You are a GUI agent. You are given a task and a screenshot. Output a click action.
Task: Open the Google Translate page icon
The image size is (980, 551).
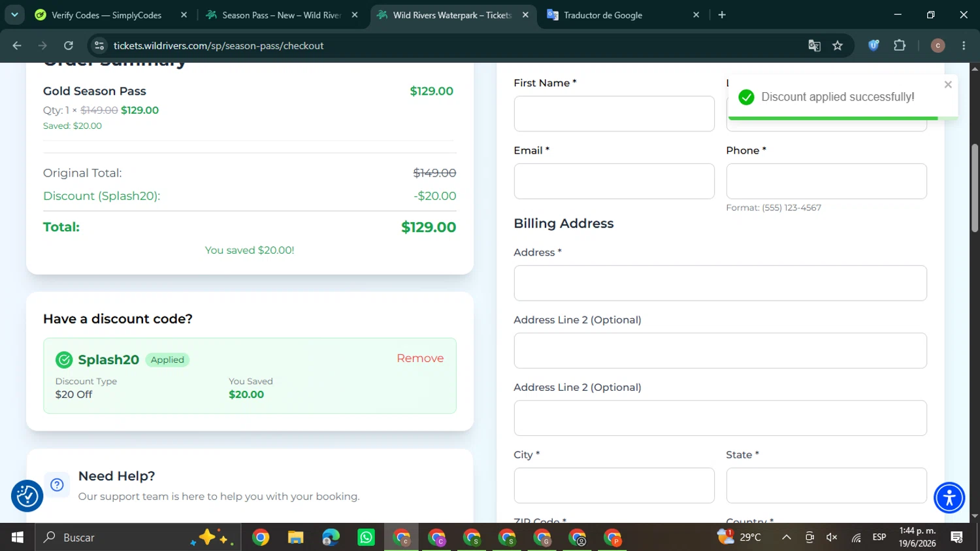click(814, 46)
